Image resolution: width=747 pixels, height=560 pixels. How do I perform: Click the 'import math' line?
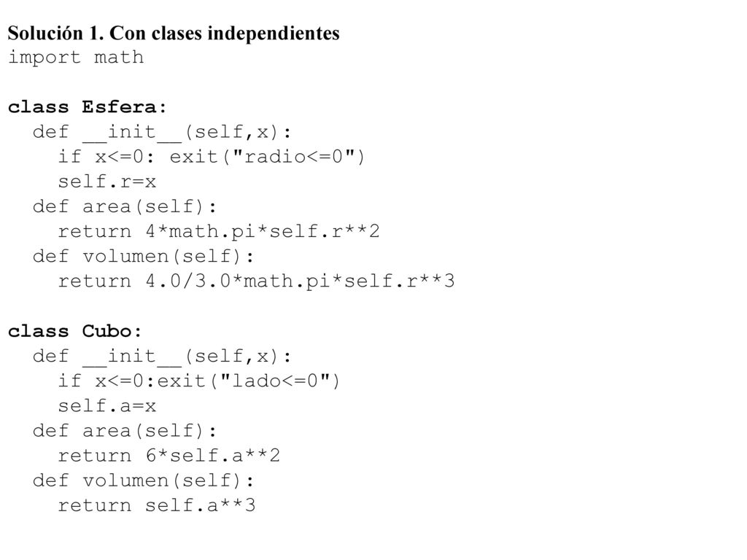click(76, 58)
